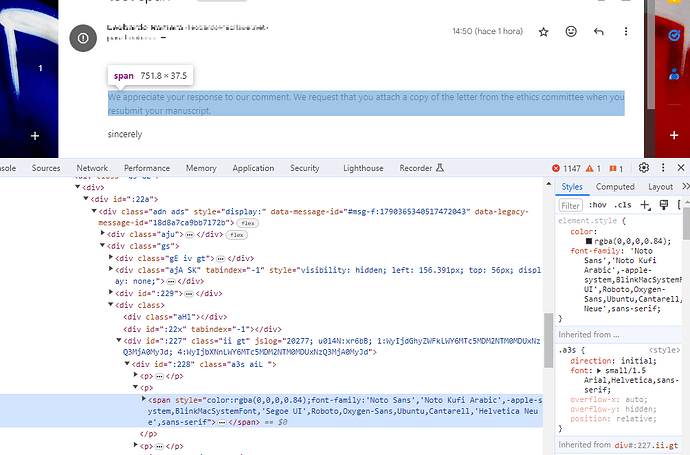Click the direction: initial property
690x455 pixels.
tap(613, 361)
